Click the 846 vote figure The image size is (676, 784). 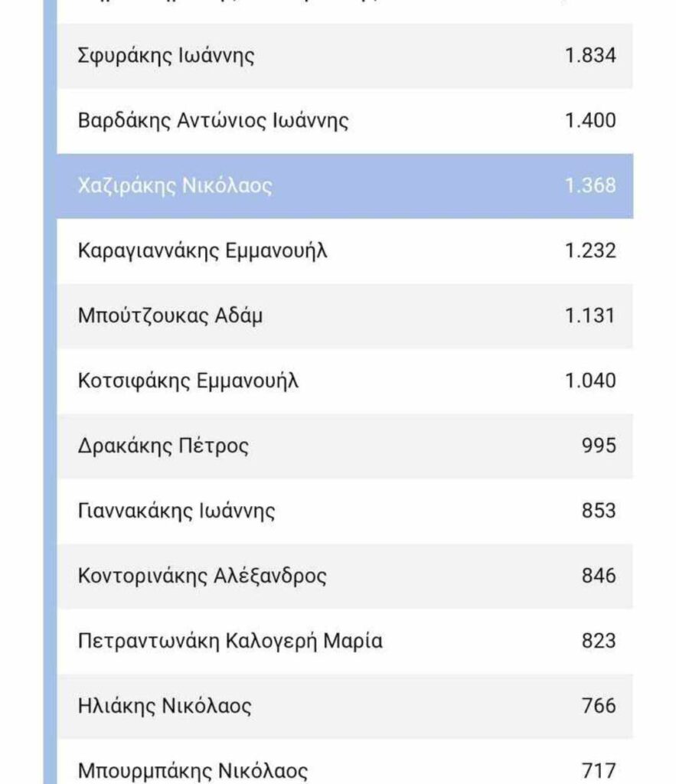click(x=598, y=576)
